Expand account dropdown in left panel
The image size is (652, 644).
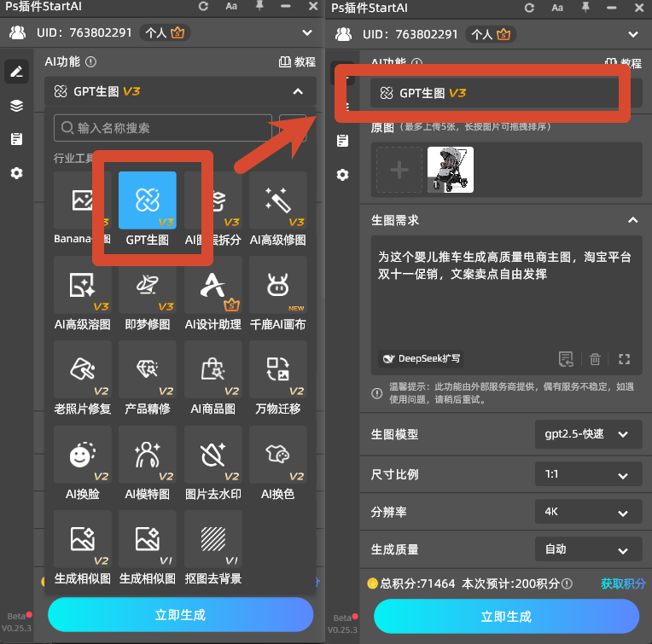click(307, 32)
